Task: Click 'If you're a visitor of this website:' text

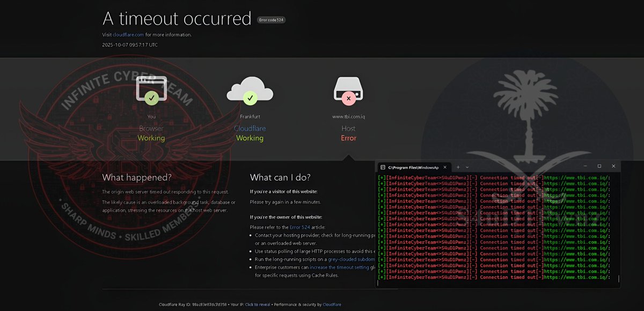Action: pos(284,191)
